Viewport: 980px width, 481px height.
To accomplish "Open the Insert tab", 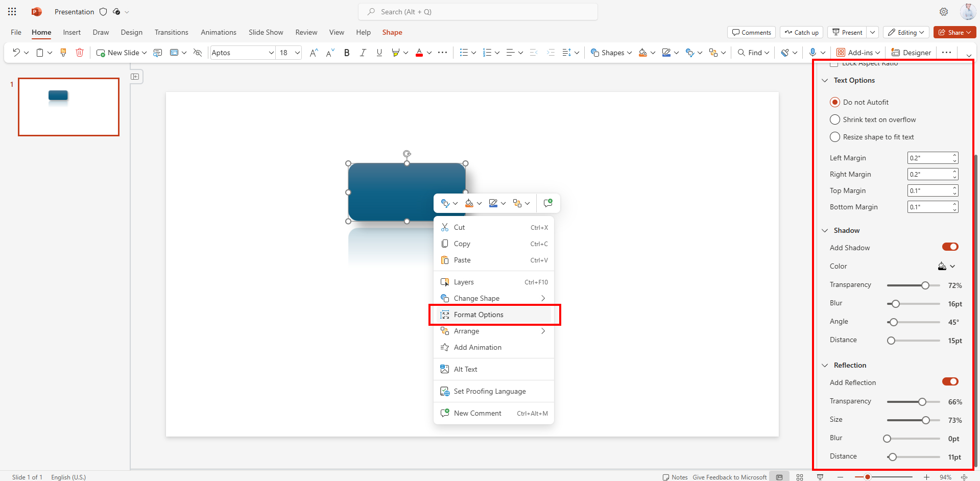I will [x=72, y=32].
